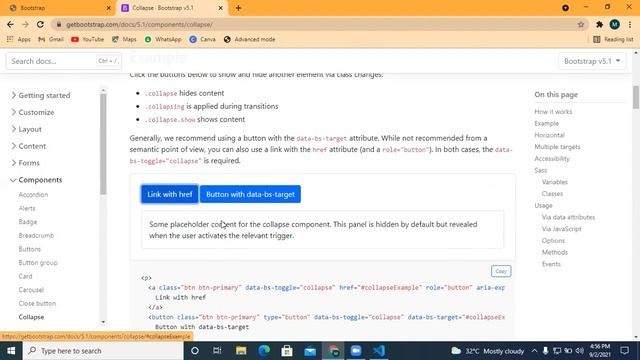640x360 pixels.
Task: Click the page's vertical scrollbar thumb
Action: (636, 97)
